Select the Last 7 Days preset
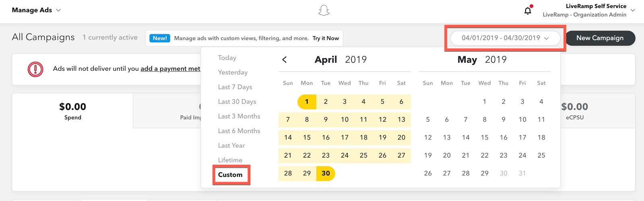Viewport: 644px width, 201px height. [235, 87]
